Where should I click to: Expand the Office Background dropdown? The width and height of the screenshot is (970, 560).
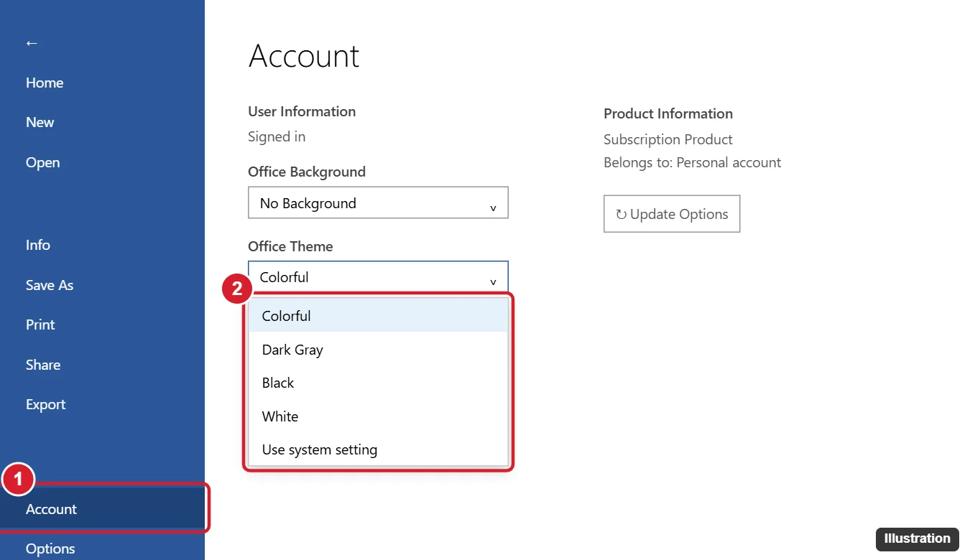(378, 203)
